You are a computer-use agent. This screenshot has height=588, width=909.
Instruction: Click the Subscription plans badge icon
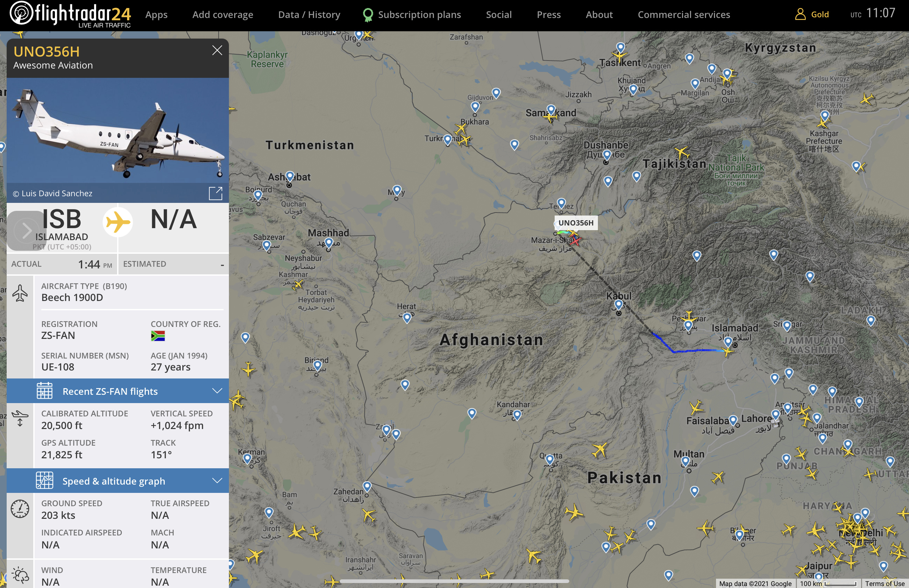pyautogui.click(x=367, y=15)
